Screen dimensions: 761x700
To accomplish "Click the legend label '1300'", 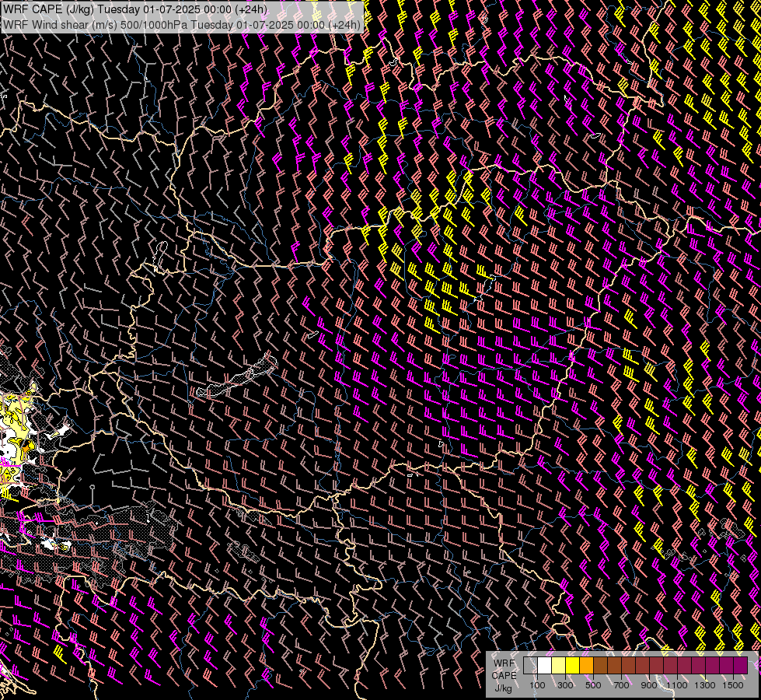I will (705, 685).
